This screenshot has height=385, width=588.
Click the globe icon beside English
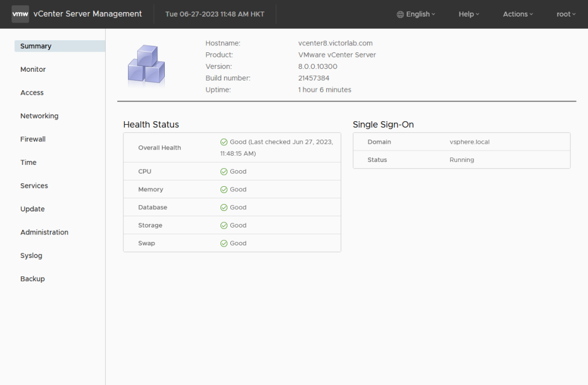pos(400,14)
